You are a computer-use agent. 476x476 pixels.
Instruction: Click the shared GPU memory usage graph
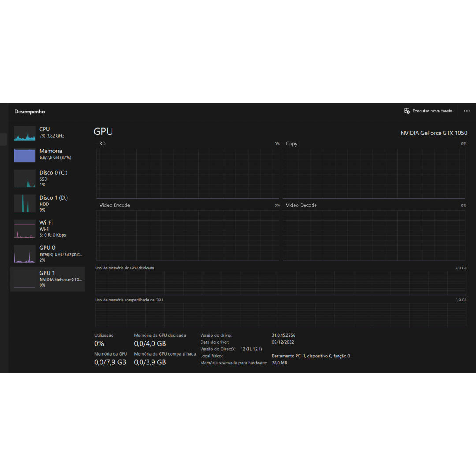click(x=281, y=315)
